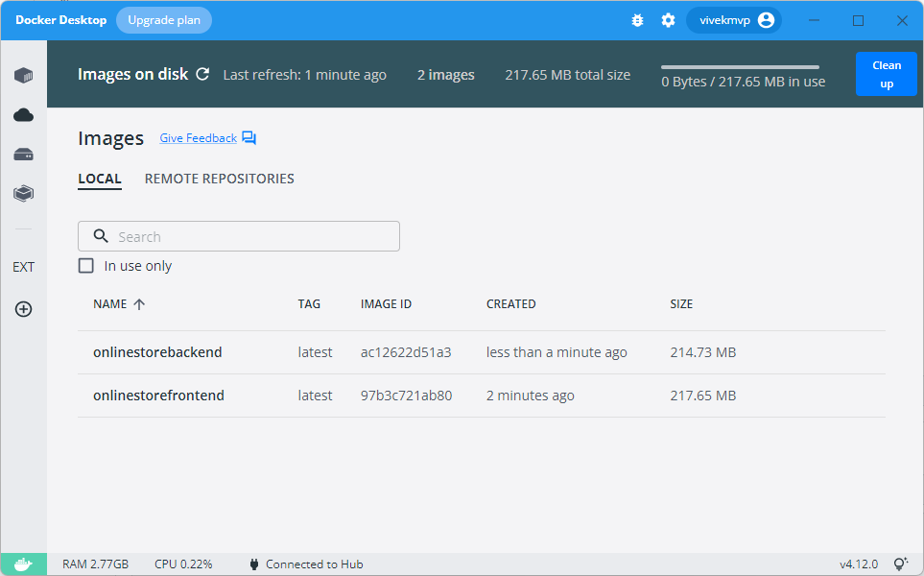Click the Upgrade plan button

[163, 19]
